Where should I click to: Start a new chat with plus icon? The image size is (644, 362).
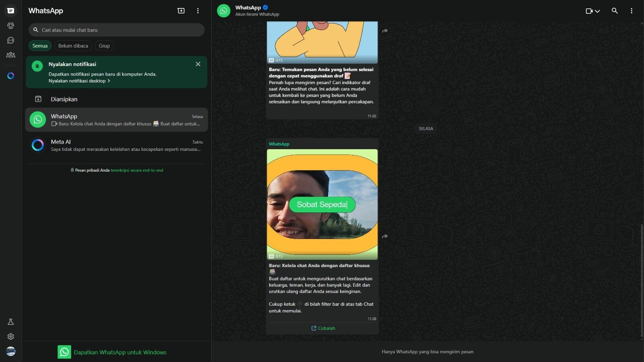(181, 11)
